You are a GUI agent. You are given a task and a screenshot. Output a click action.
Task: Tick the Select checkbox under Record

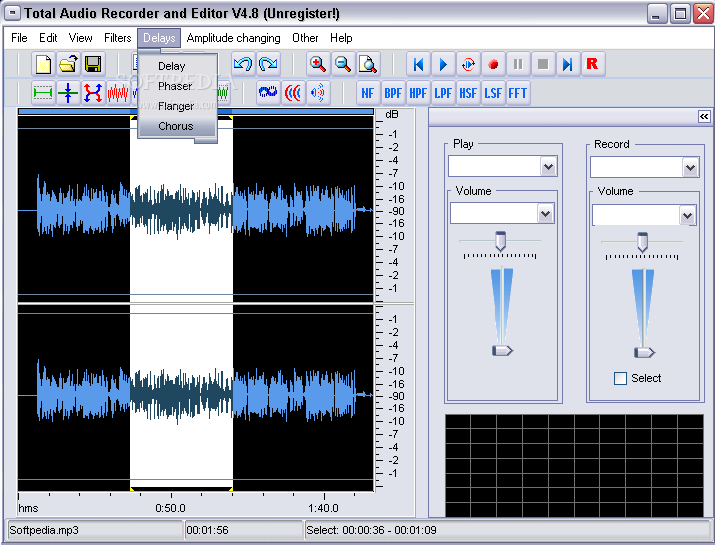coord(620,379)
